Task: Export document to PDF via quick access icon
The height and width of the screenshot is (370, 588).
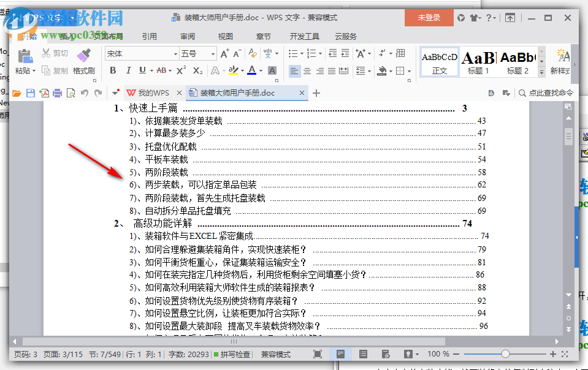Action: (x=43, y=93)
